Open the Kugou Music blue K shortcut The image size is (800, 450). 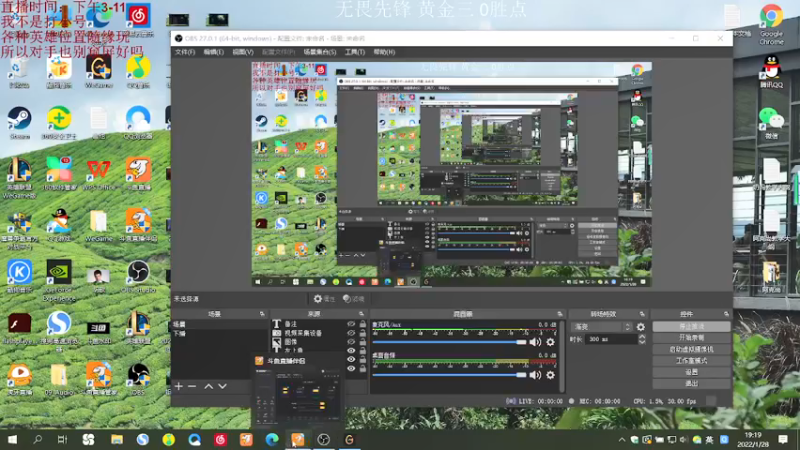(x=19, y=276)
